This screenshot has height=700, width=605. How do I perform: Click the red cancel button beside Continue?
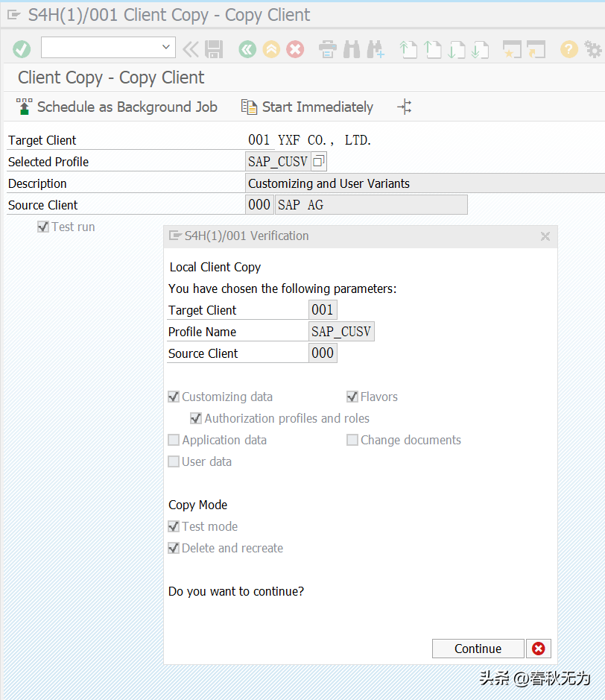tap(539, 649)
